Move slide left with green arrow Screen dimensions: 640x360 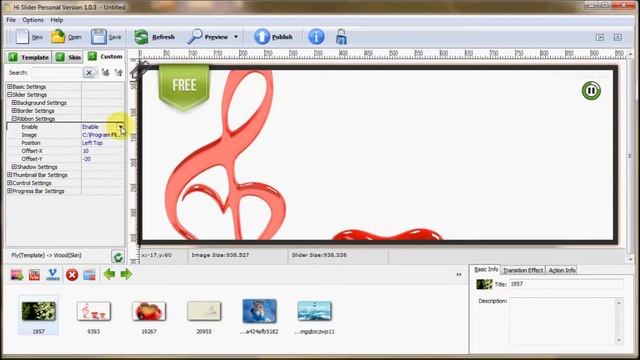[x=109, y=274]
